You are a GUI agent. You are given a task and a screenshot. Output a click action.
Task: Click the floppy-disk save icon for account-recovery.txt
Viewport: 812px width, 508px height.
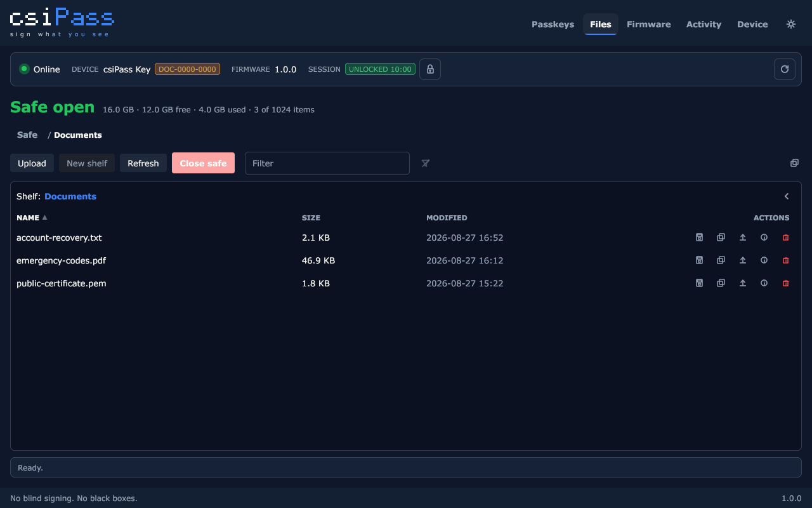[x=699, y=237]
